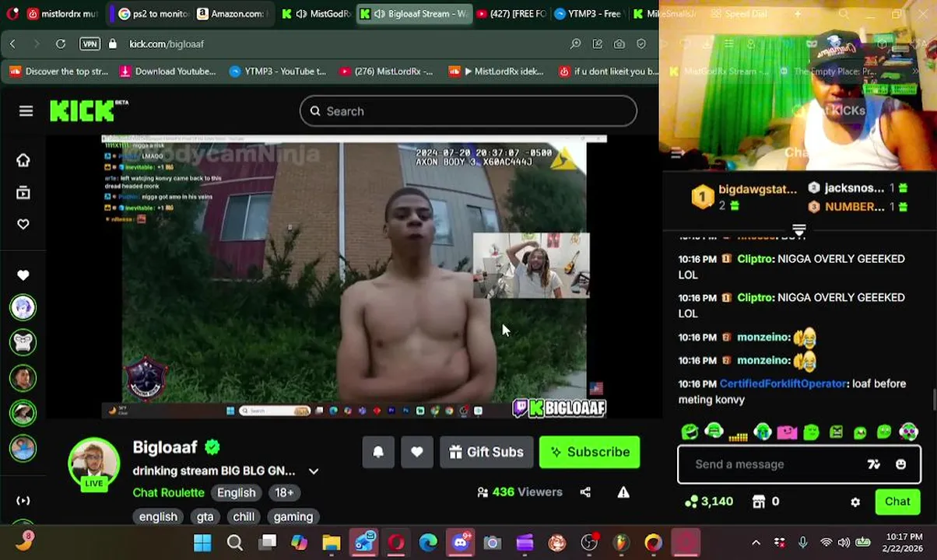Screen dimensions: 937x560
Task: Switch to the (427) FREE YouTube tab
Action: click(511, 14)
